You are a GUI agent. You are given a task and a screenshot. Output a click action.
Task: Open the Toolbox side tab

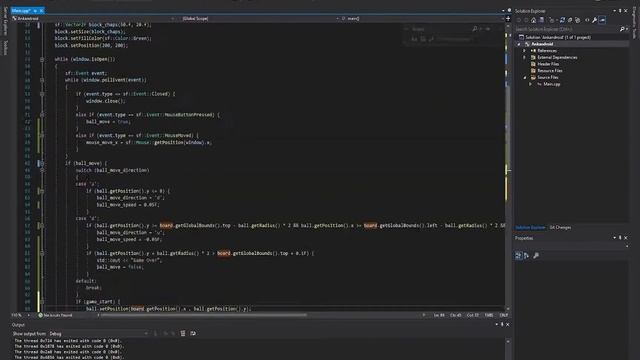pyautogui.click(x=5, y=48)
